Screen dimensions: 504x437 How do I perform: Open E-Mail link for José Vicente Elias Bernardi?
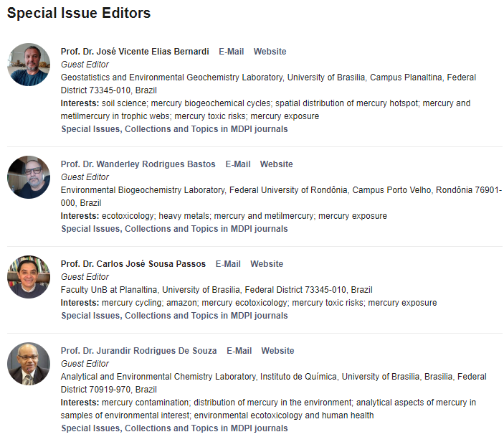click(232, 52)
